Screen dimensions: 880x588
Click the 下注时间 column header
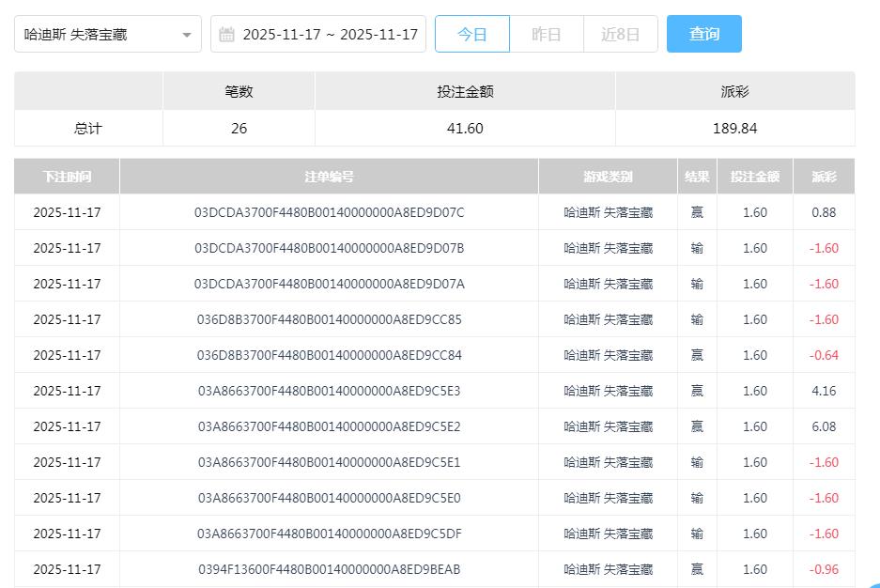click(x=66, y=176)
